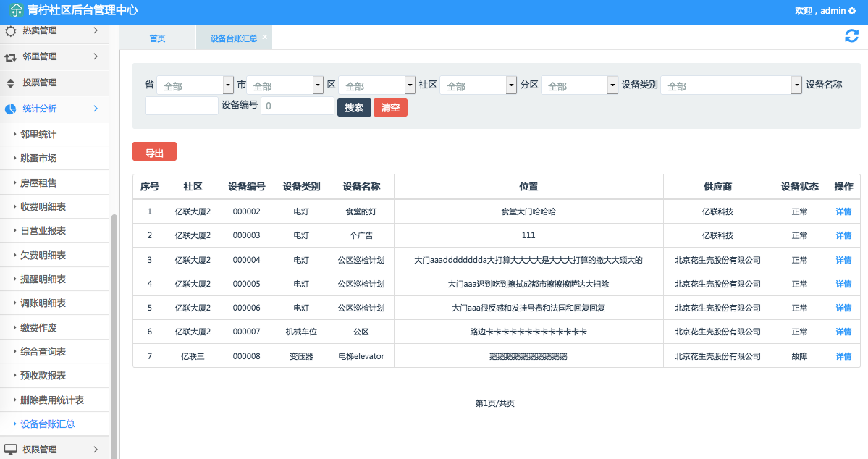
Task: Select the 设备台账汇总 tab
Action: 234,38
